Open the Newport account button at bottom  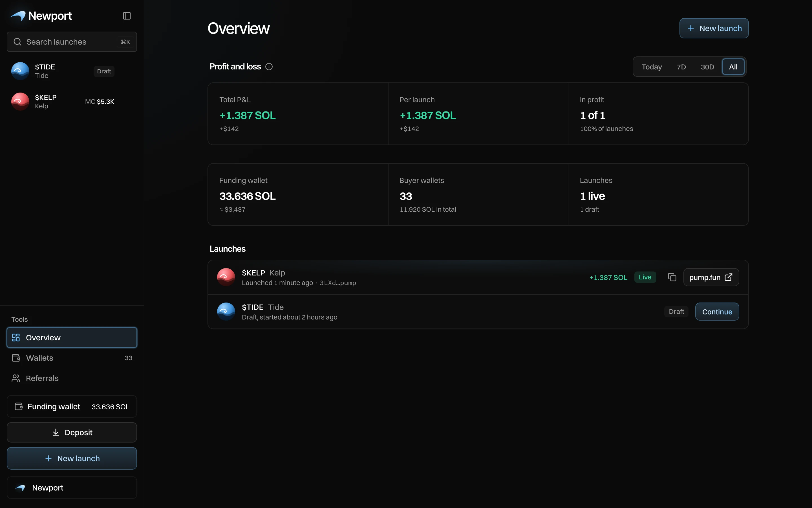72,487
